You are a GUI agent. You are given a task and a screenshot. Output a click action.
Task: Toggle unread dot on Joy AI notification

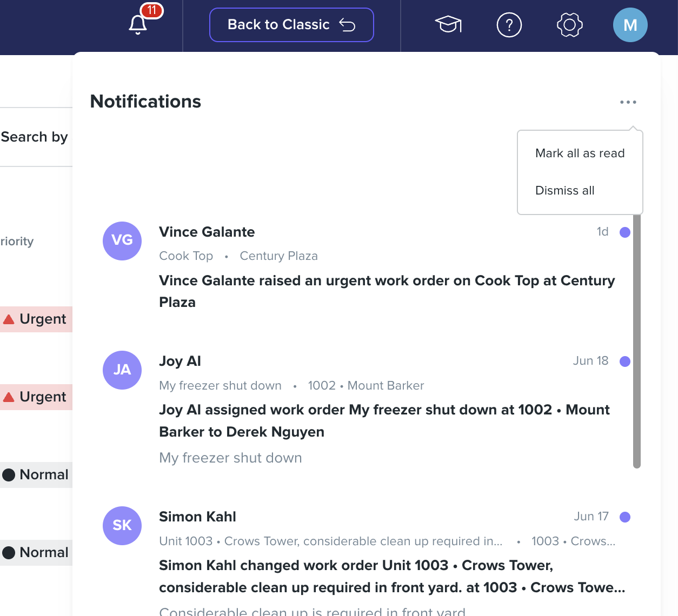pos(625,361)
